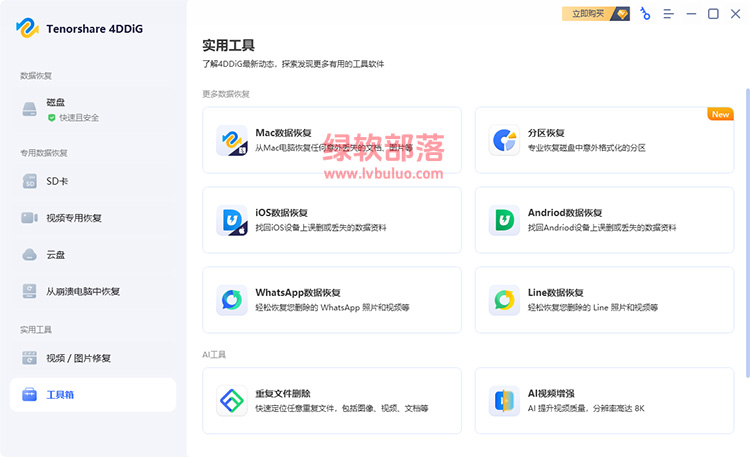Open the hamburger menu in title bar
Image resolution: width=750 pixels, height=457 pixels.
coord(668,14)
